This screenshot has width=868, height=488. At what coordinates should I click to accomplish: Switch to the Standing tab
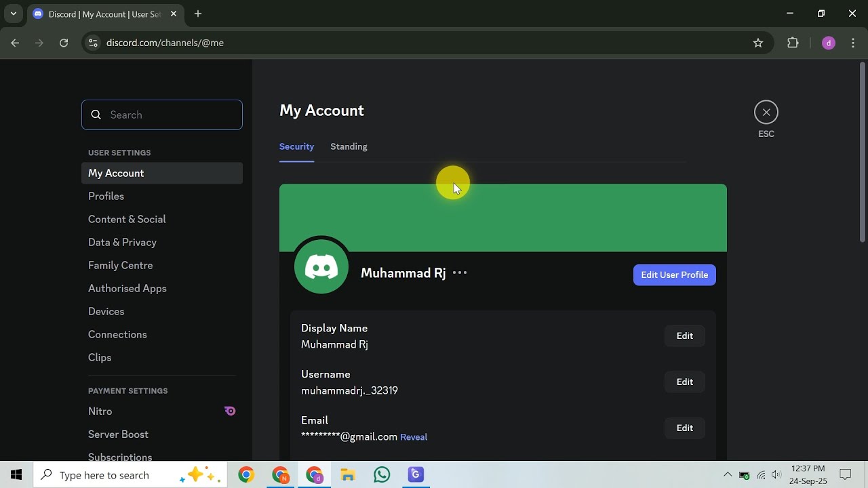pyautogui.click(x=349, y=146)
